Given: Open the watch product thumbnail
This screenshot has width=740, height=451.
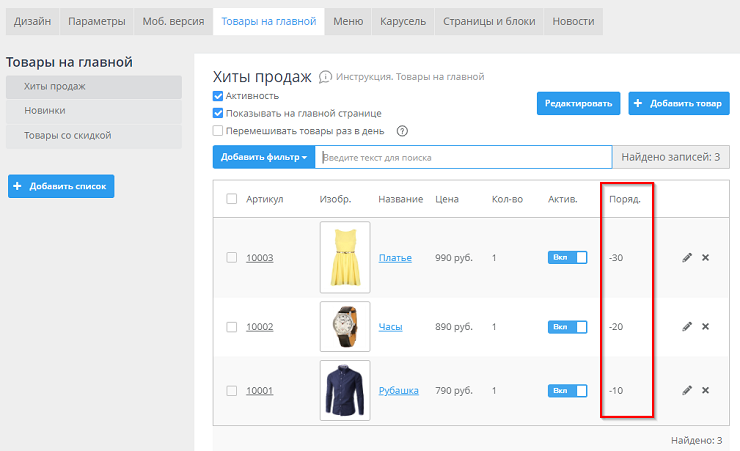Looking at the screenshot, I should click(345, 327).
